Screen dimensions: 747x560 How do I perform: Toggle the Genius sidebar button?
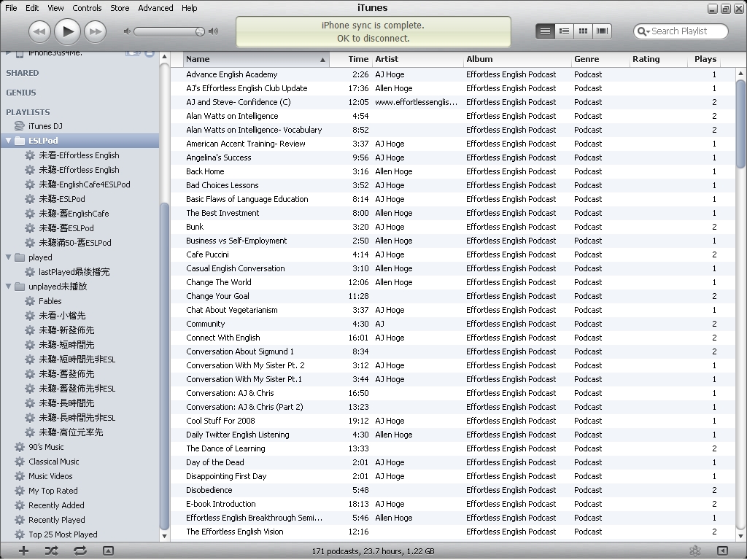(x=722, y=551)
